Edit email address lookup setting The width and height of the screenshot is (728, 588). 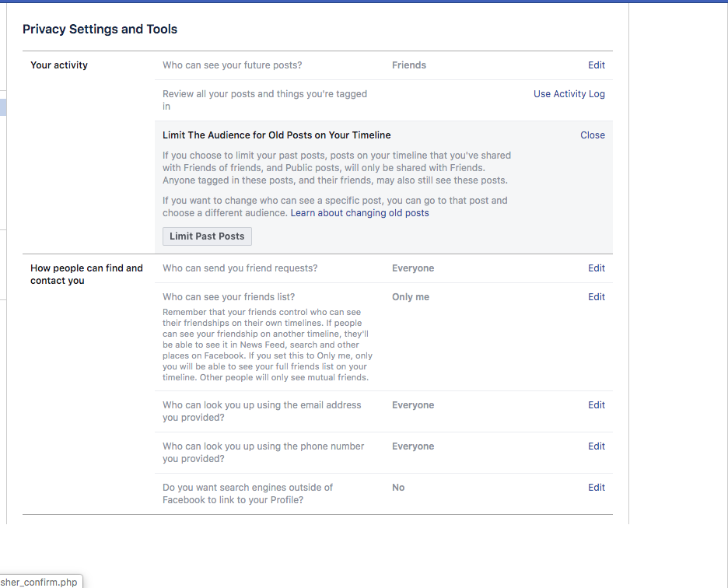(x=596, y=405)
